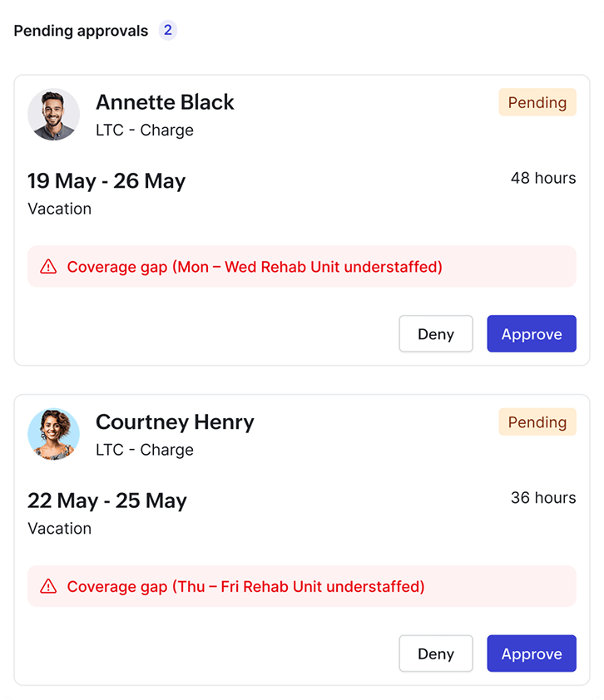Screen dimensions: 604x700
Task: Approve Courtney Henry's vacation request
Action: (532, 653)
